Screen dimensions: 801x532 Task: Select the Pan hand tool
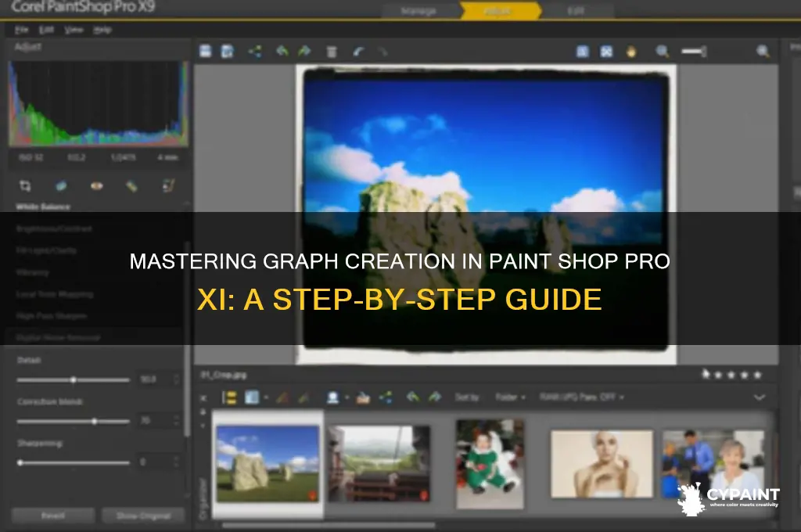[631, 51]
